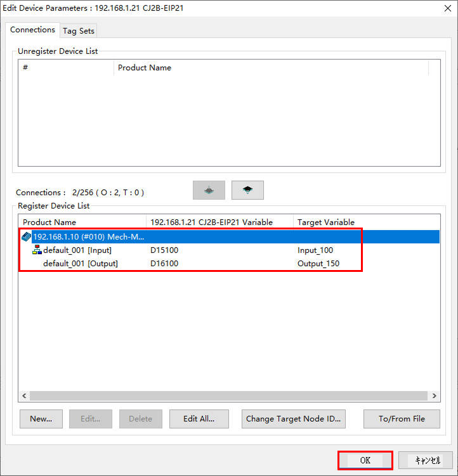Click the Input_100 target variable
458x476 pixels.
tap(315, 250)
